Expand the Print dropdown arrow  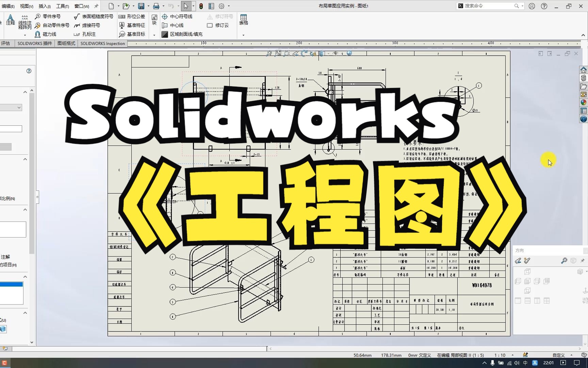point(163,6)
